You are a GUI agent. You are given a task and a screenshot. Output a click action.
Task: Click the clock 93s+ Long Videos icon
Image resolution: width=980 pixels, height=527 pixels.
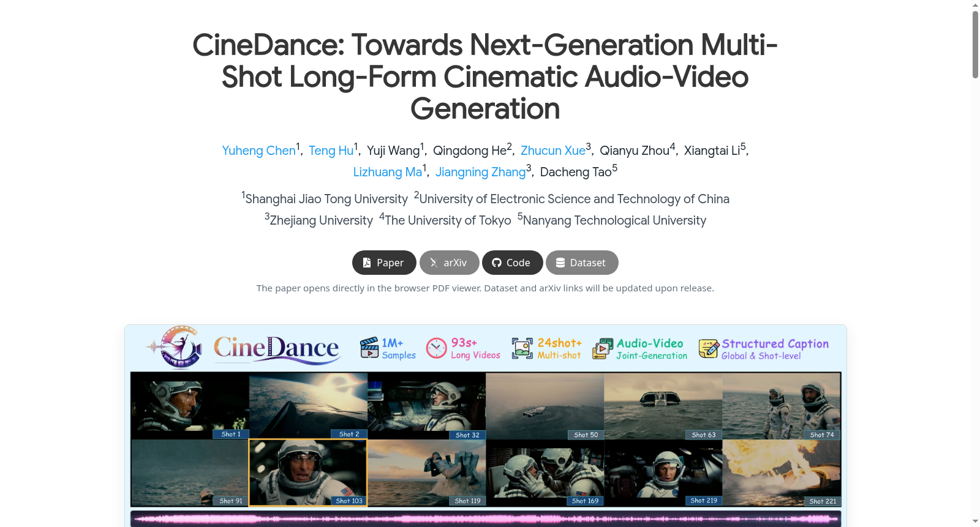[436, 348]
